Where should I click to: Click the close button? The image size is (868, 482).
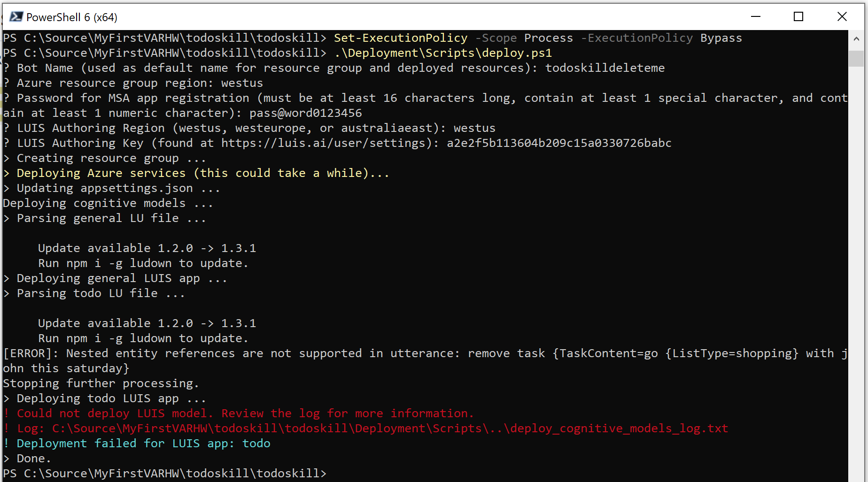click(x=842, y=16)
